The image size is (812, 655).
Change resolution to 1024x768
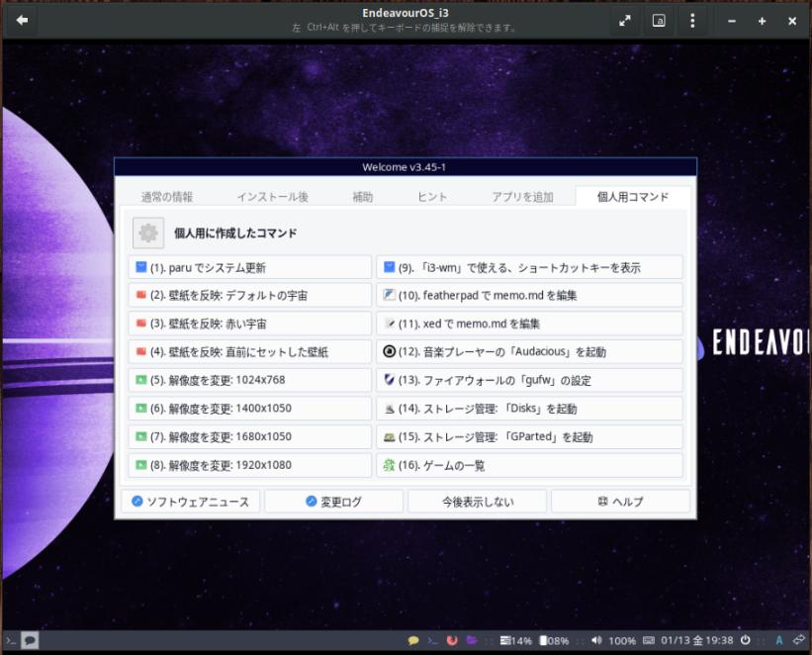click(x=249, y=380)
